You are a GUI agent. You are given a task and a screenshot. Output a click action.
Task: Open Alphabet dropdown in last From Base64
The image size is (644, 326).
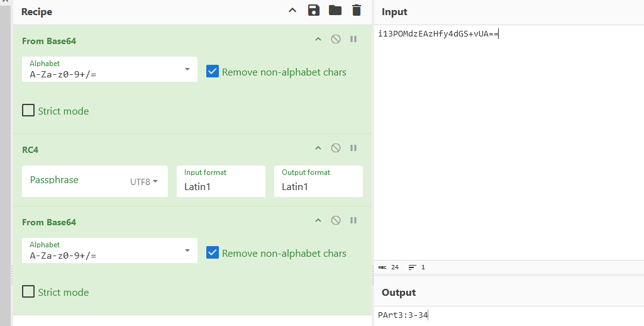tap(187, 250)
